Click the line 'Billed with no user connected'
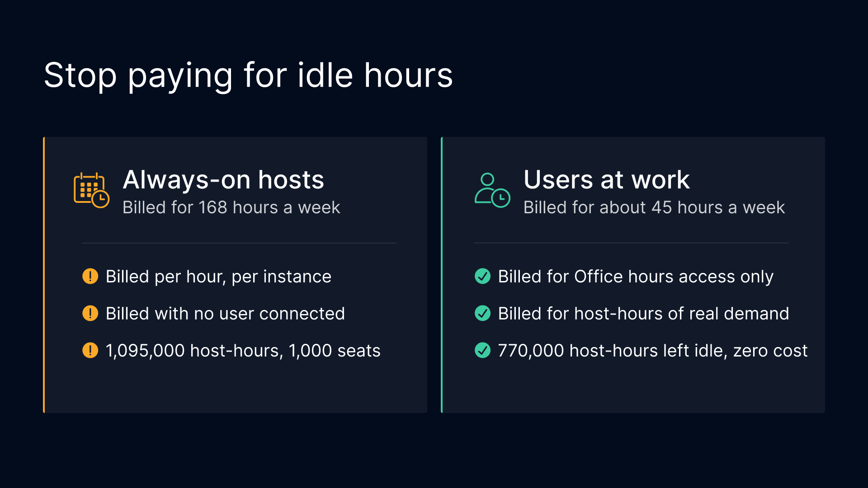The width and height of the screenshot is (868, 488). click(225, 314)
